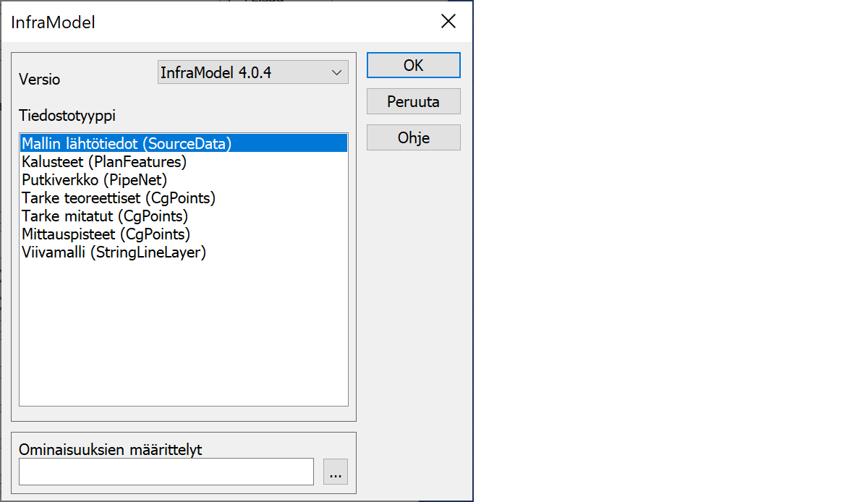Click the InfraModel title bar
The width and height of the screenshot is (868, 502).
(217, 22)
